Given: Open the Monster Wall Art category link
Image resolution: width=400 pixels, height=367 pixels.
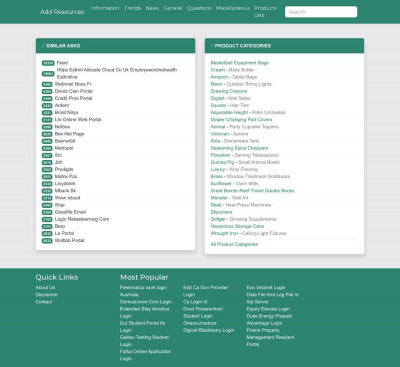Looking at the screenshot, I should coord(229,198).
